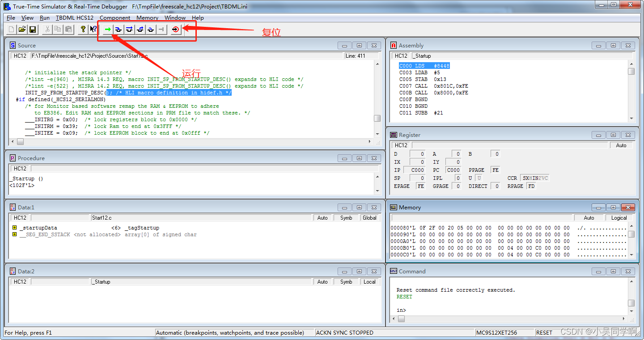Click the PC register value field
Screen dimensions: 644x340
click(x=453, y=170)
